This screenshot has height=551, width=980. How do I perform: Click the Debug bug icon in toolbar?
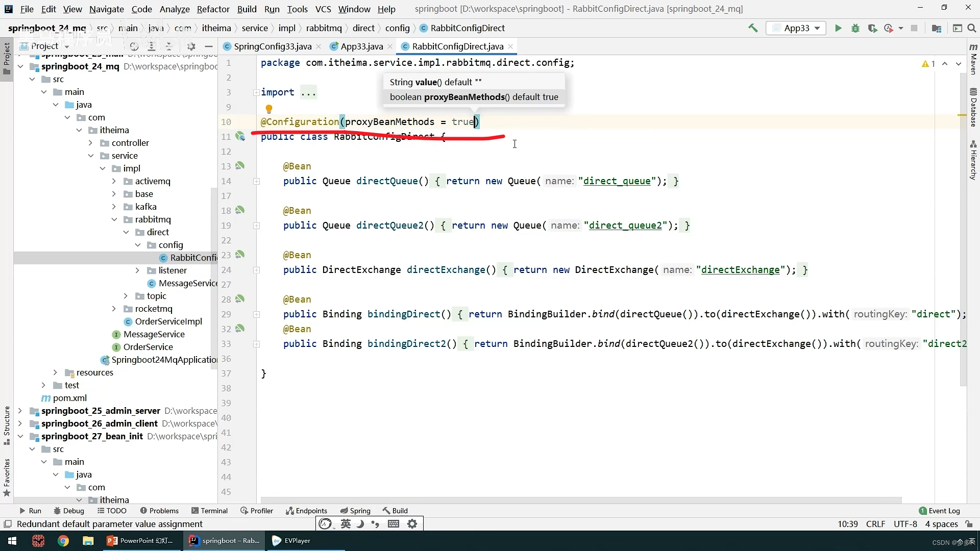coord(855,28)
